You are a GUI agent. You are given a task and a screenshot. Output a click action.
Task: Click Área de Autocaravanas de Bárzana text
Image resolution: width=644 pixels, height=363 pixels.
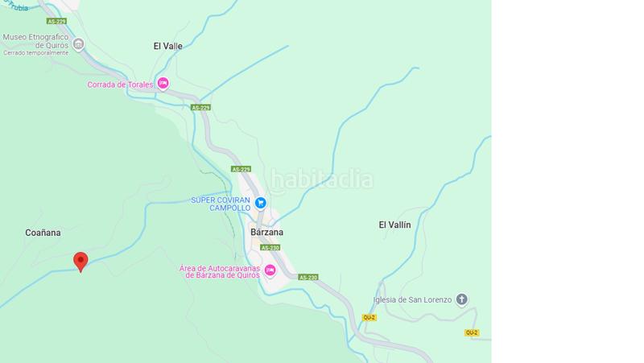(220, 271)
